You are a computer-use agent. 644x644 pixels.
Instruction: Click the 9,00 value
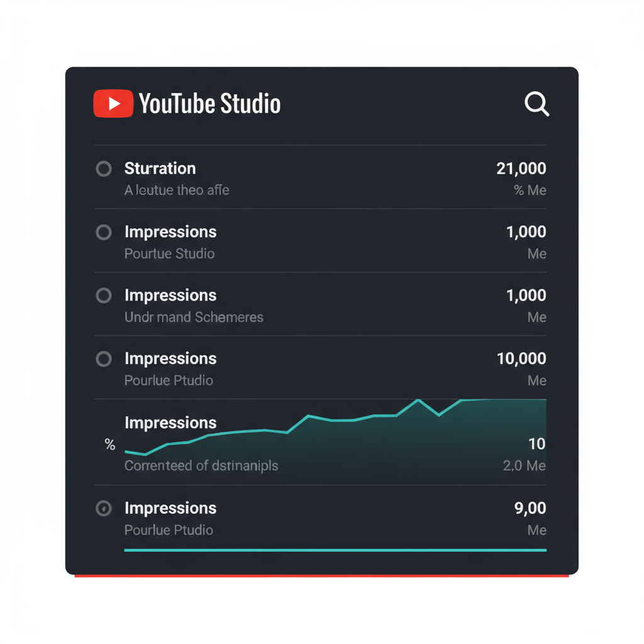click(x=530, y=508)
